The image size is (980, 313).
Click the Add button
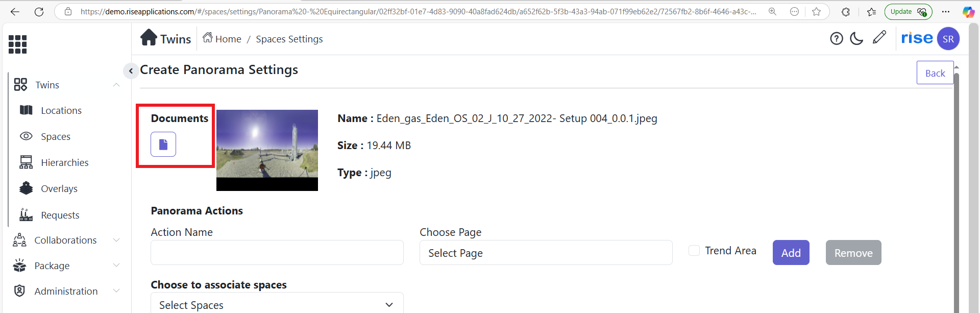tap(791, 253)
